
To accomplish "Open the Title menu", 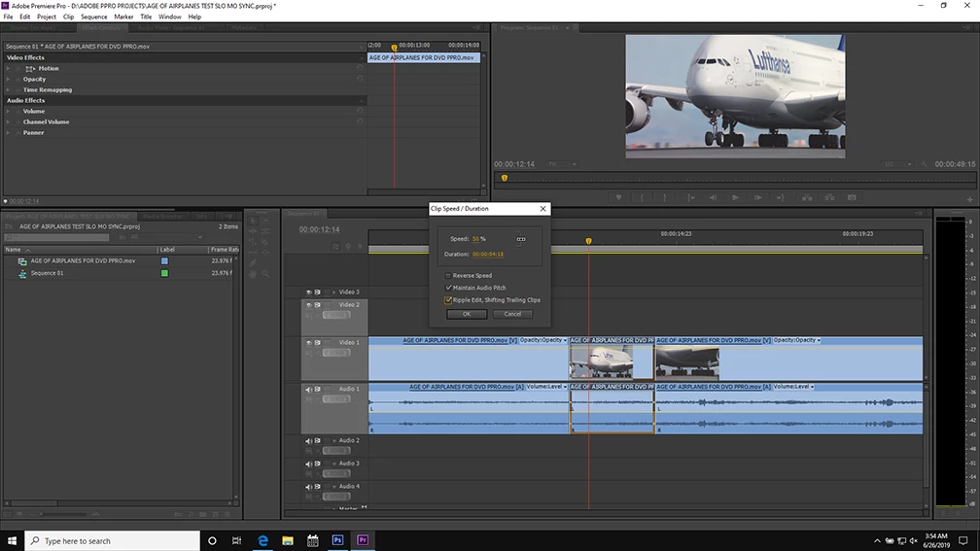I will (x=146, y=17).
